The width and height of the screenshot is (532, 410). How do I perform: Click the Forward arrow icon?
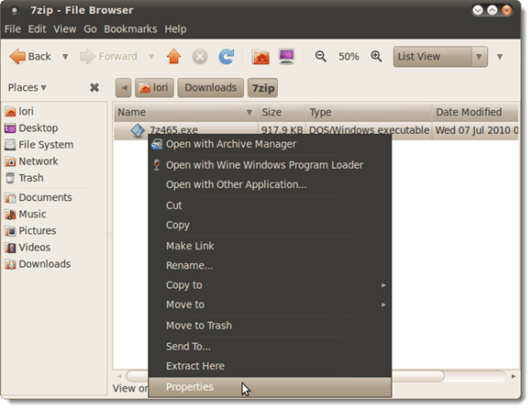tap(87, 56)
